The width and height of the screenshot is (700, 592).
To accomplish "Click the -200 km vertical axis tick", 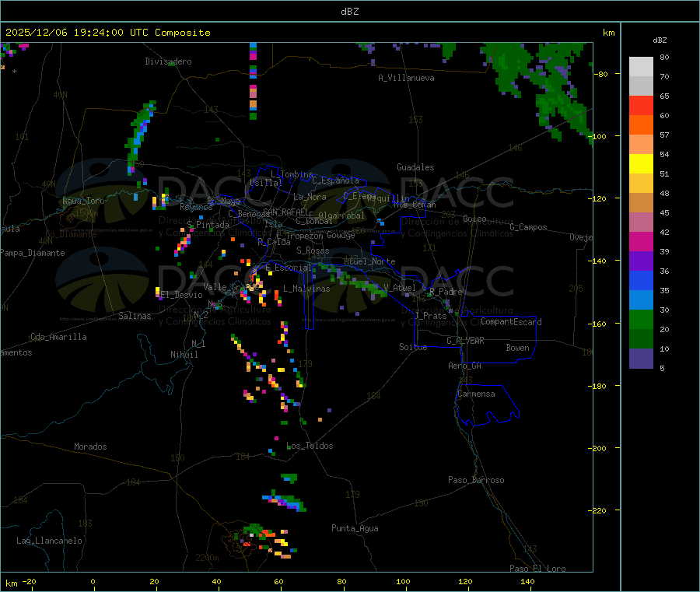I will click(x=598, y=448).
